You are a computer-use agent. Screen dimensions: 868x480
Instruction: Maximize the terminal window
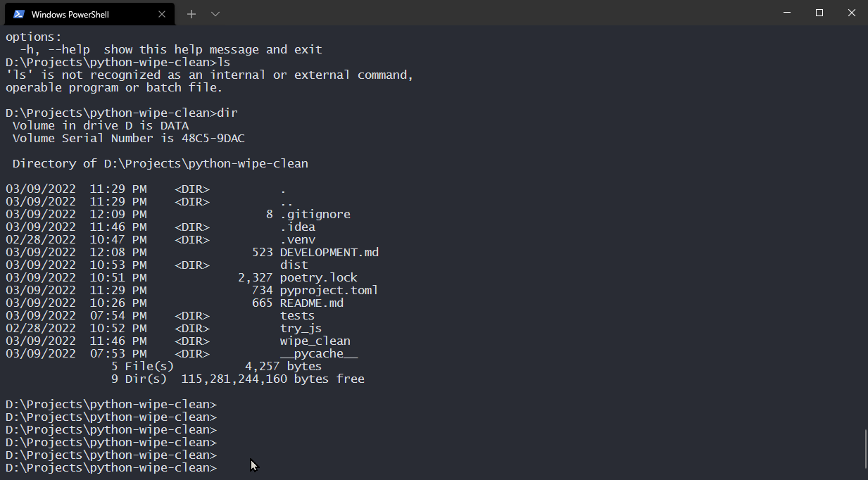pyautogui.click(x=819, y=13)
